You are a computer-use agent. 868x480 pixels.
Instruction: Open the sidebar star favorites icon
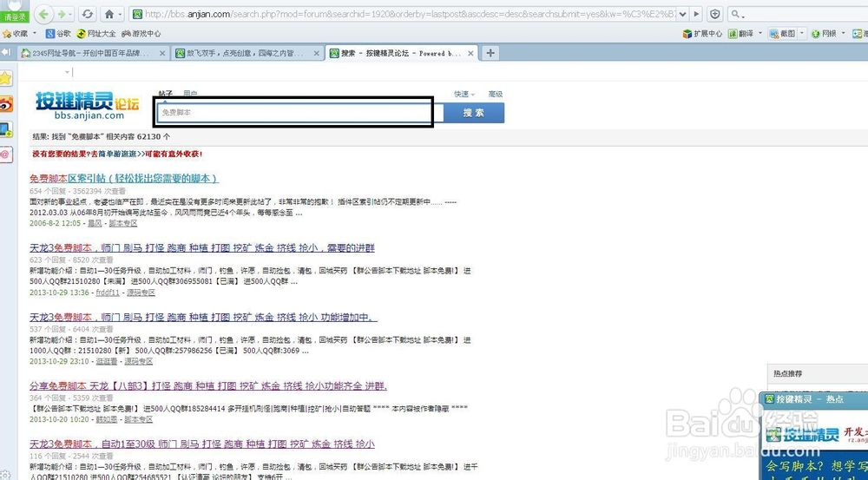[5, 78]
